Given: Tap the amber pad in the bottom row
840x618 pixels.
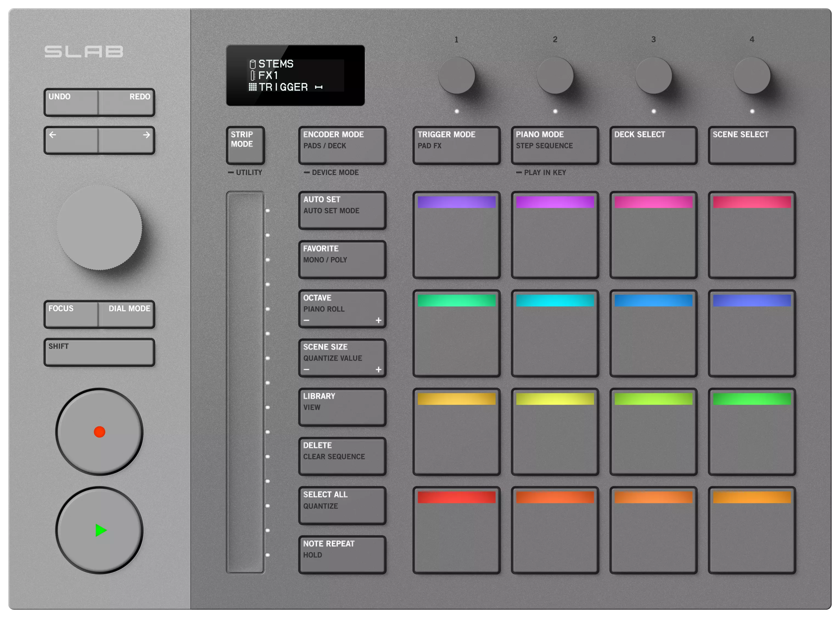Looking at the screenshot, I should pos(752,530).
